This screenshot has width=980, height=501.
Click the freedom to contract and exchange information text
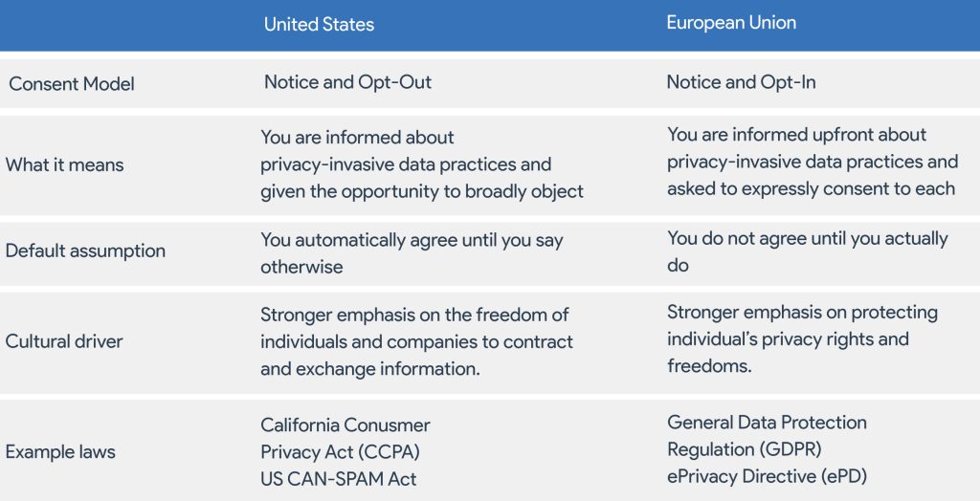(x=416, y=341)
